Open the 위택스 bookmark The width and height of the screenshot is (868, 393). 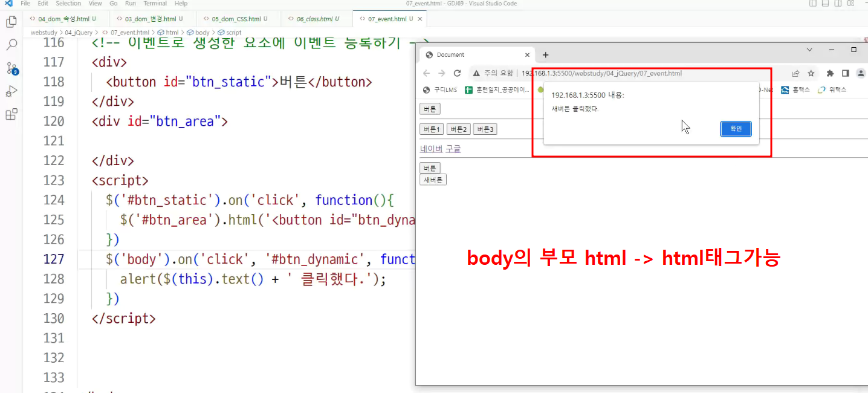point(832,89)
